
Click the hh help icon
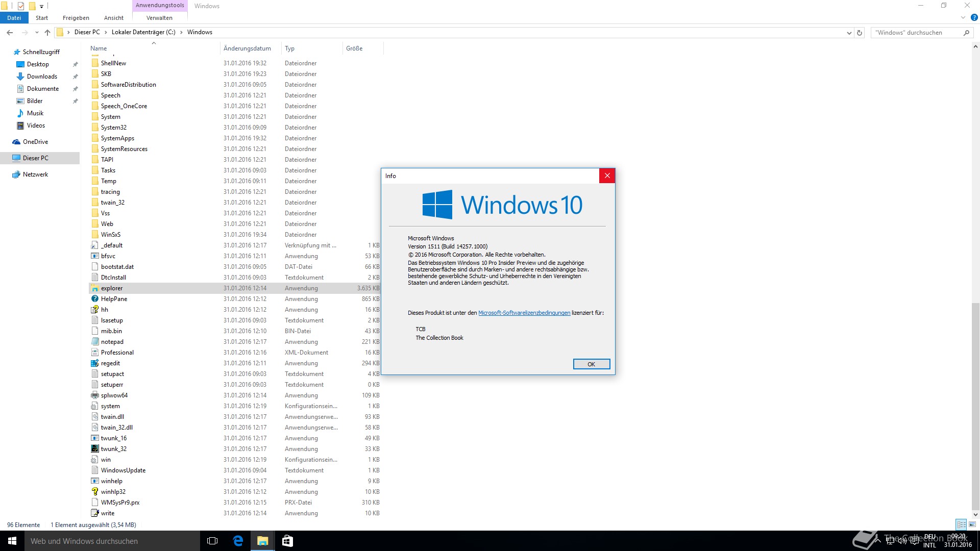(94, 310)
